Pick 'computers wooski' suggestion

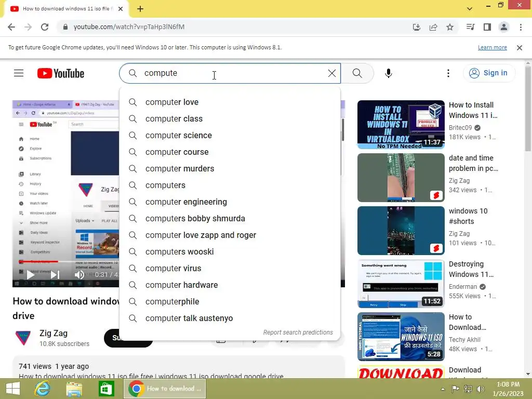coord(230,252)
